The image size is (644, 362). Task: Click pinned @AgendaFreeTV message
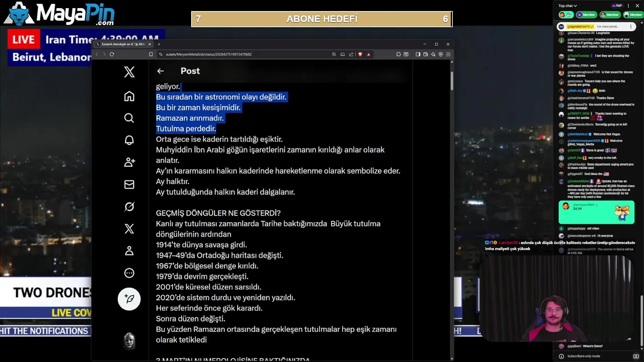pyautogui.click(x=595, y=26)
